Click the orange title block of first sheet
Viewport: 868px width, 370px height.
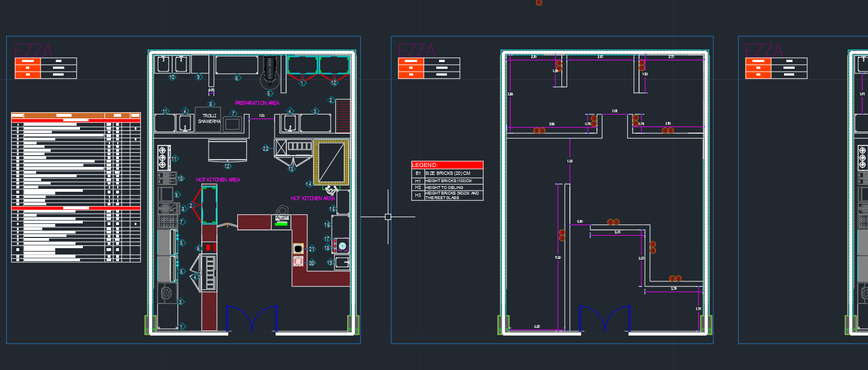pyautogui.click(x=46, y=68)
